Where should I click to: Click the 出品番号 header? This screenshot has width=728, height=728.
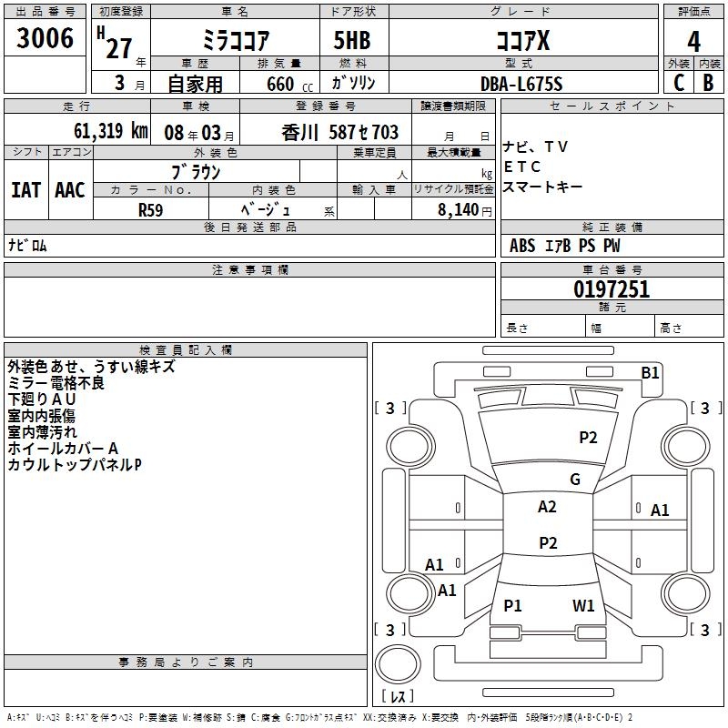(45, 12)
